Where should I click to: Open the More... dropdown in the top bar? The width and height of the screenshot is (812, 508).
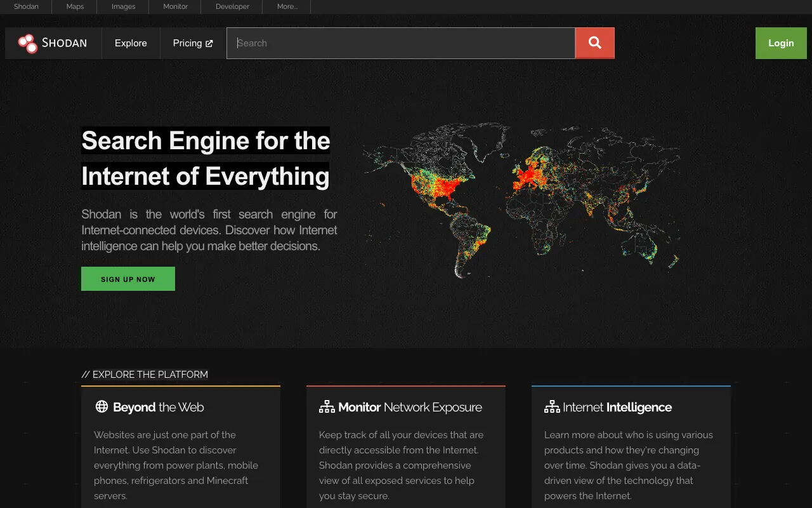(x=287, y=6)
